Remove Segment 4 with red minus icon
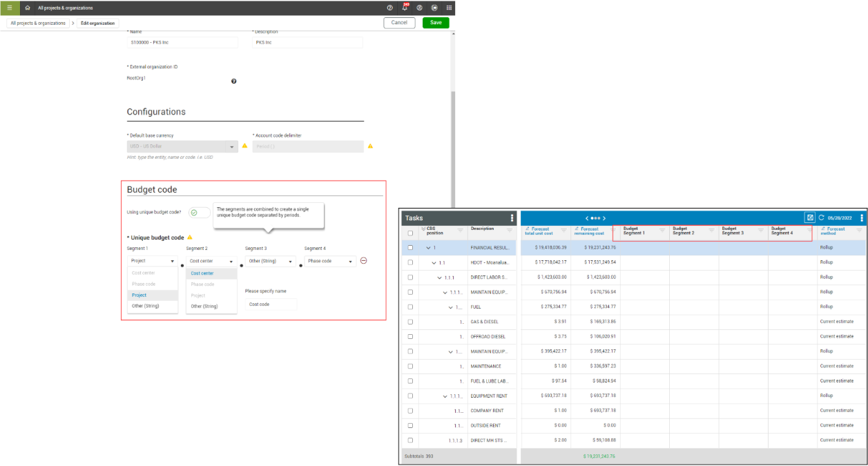Viewport: 868px width, 466px height. coord(363,261)
